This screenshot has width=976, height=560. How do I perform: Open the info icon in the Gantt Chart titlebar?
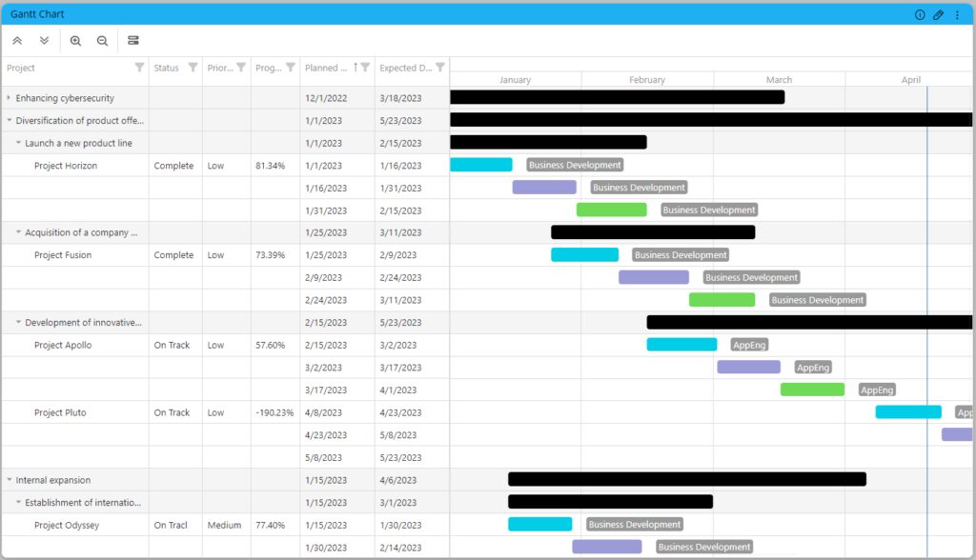[919, 13]
